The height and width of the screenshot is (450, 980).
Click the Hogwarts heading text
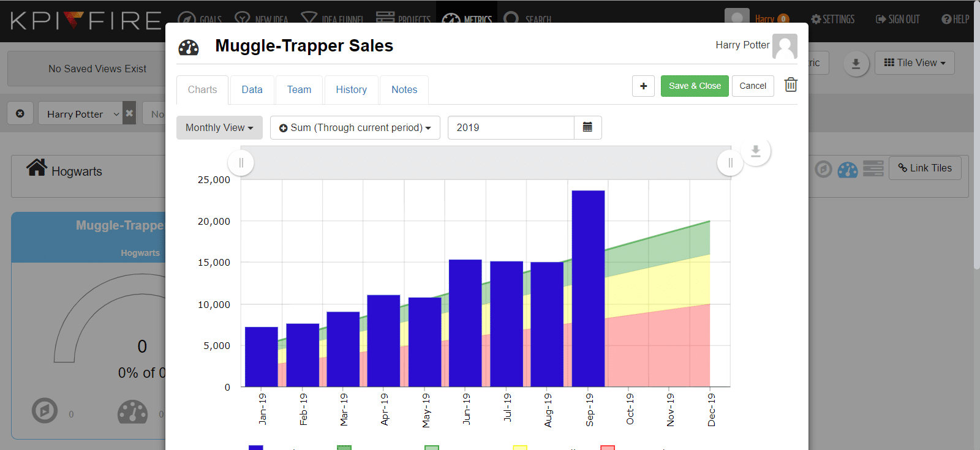(77, 171)
